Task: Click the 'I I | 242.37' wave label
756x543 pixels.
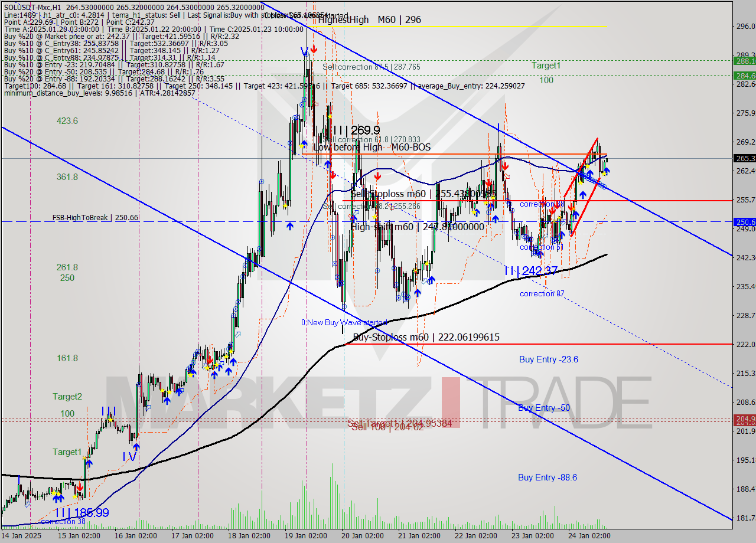Action: (x=531, y=270)
